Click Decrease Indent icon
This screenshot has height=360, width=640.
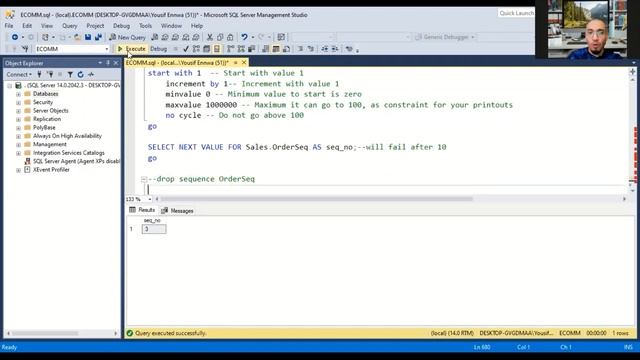pyautogui.click(x=324, y=49)
